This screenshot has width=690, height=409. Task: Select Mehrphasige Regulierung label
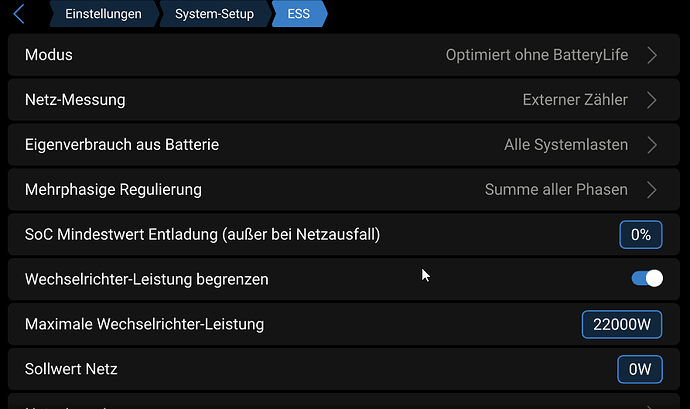pos(113,190)
